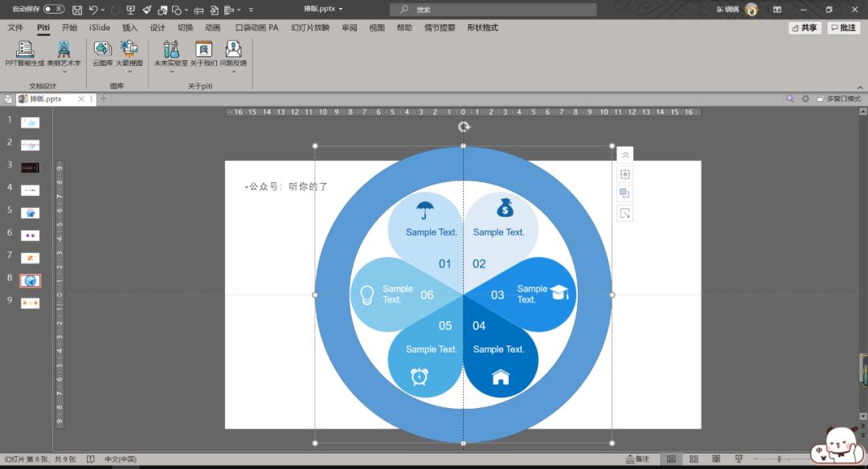Click the 批注 comments button
The height and width of the screenshot is (469, 868).
coord(844,27)
